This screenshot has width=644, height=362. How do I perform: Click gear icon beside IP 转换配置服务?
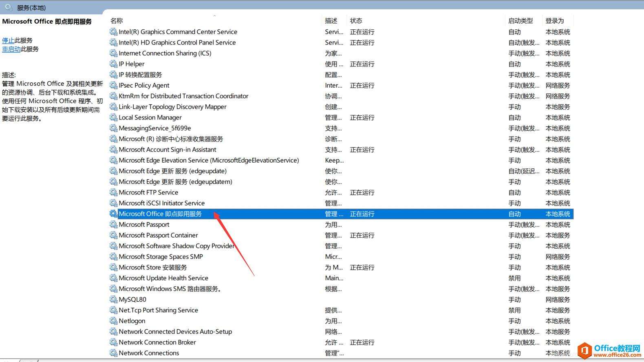pos(113,75)
